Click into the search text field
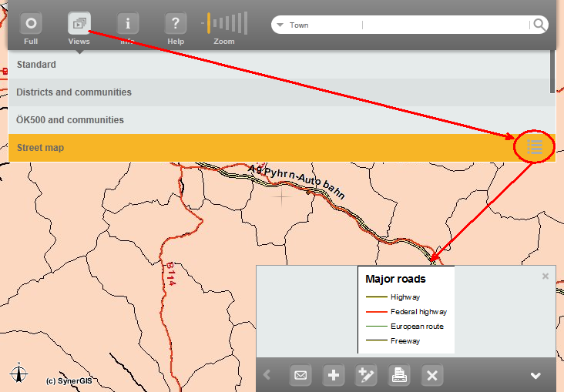The width and height of the screenshot is (564, 392). click(447, 25)
